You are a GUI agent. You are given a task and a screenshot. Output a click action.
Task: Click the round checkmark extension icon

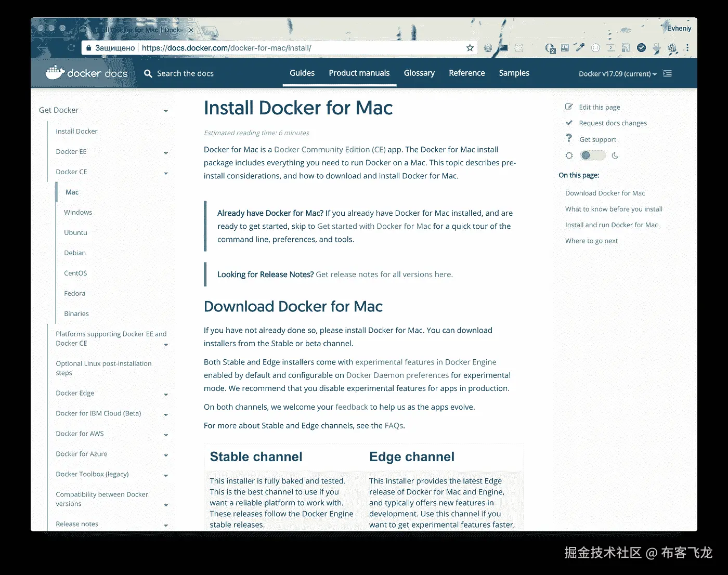642,48
